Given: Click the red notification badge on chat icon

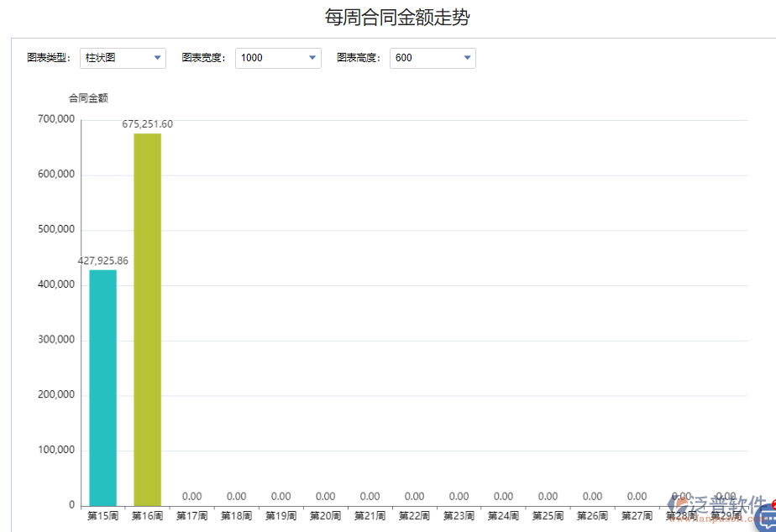Looking at the screenshot, I should pos(773,503).
